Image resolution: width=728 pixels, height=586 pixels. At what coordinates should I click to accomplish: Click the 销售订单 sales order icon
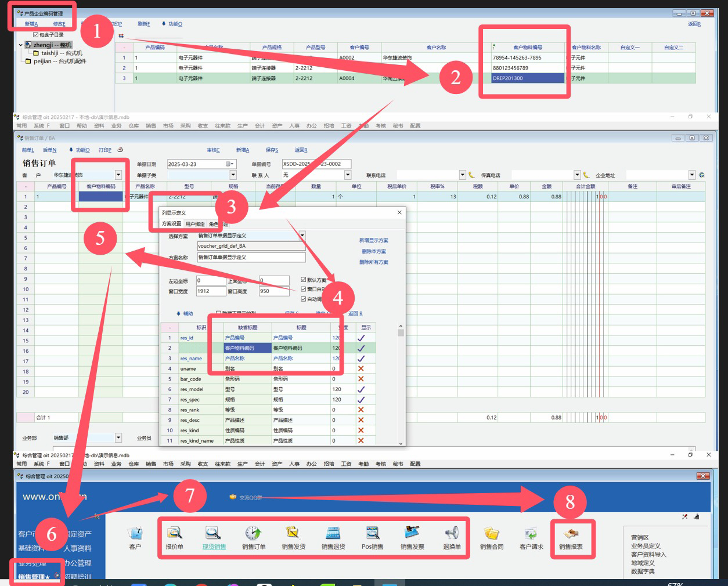(254, 537)
